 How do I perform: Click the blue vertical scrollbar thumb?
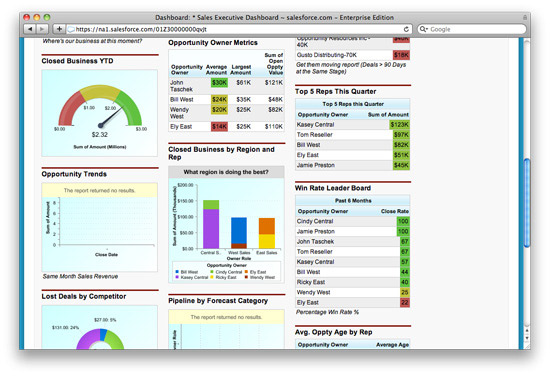[x=526, y=203]
